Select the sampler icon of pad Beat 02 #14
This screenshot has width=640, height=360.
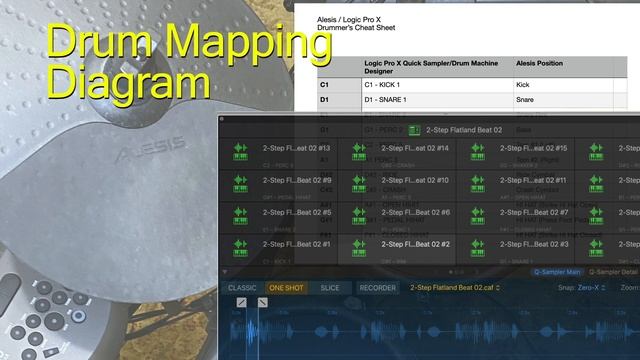pyautogui.click(x=359, y=151)
